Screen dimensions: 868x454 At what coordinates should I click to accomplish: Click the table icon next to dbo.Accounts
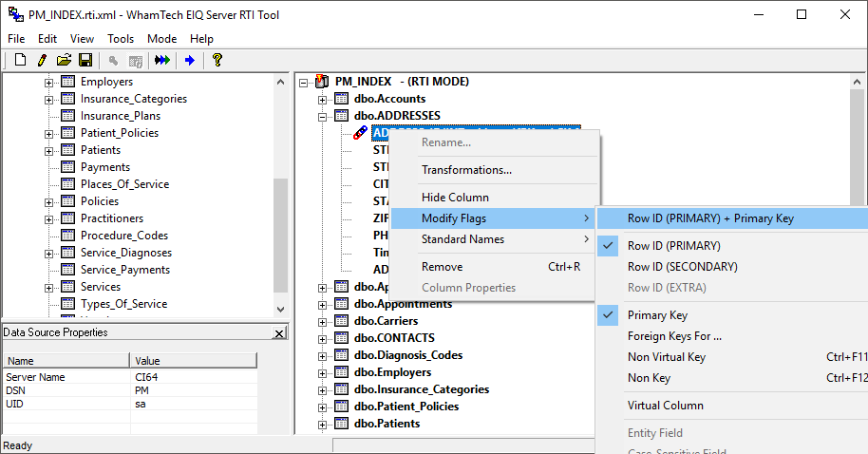click(x=342, y=99)
